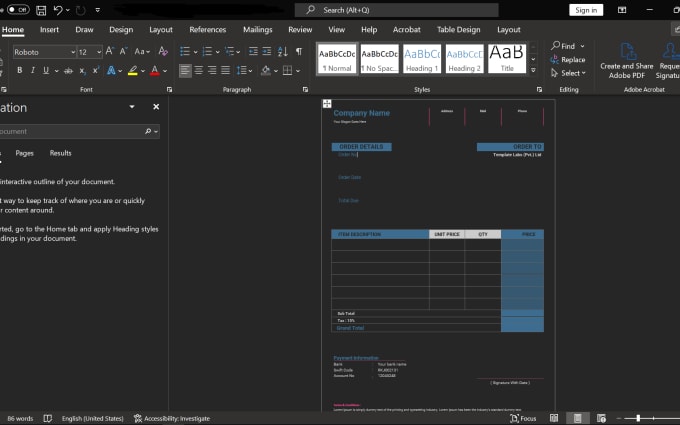Switch to the Pages tab in Navigation
This screenshot has height=425, width=680.
point(24,153)
